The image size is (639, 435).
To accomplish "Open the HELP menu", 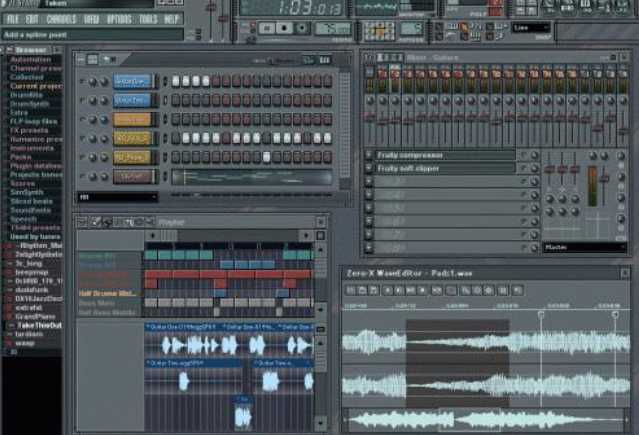I will [x=171, y=19].
